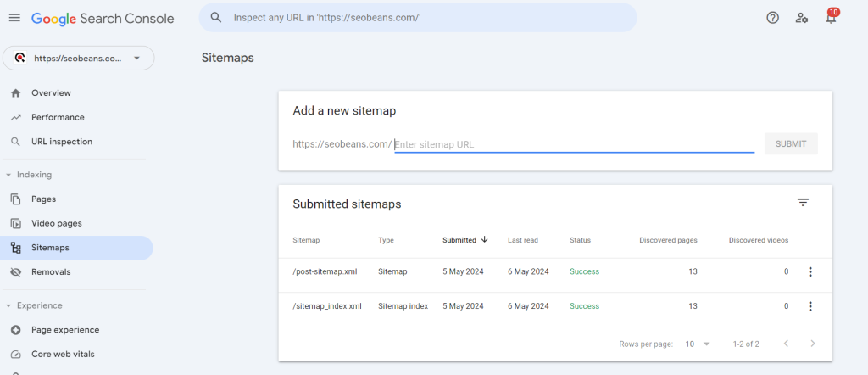Click the Performance trend icon
Viewport: 868px width, 375px height.
(16, 117)
